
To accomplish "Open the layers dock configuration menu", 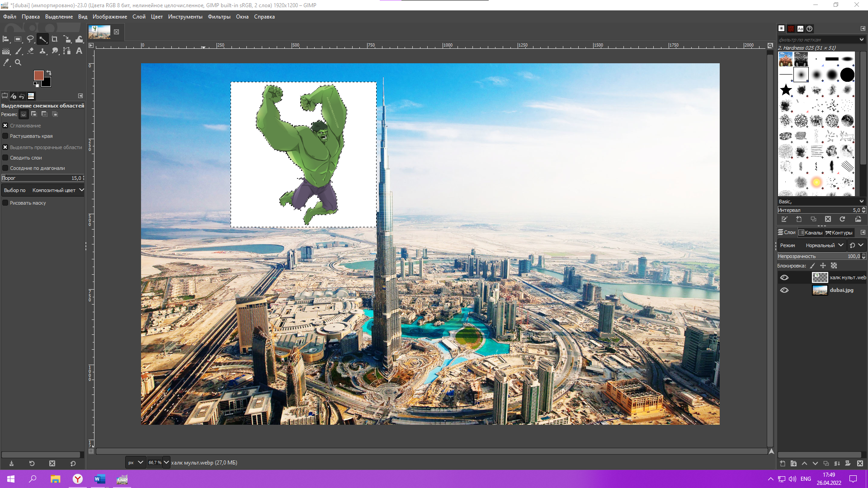I will point(863,232).
